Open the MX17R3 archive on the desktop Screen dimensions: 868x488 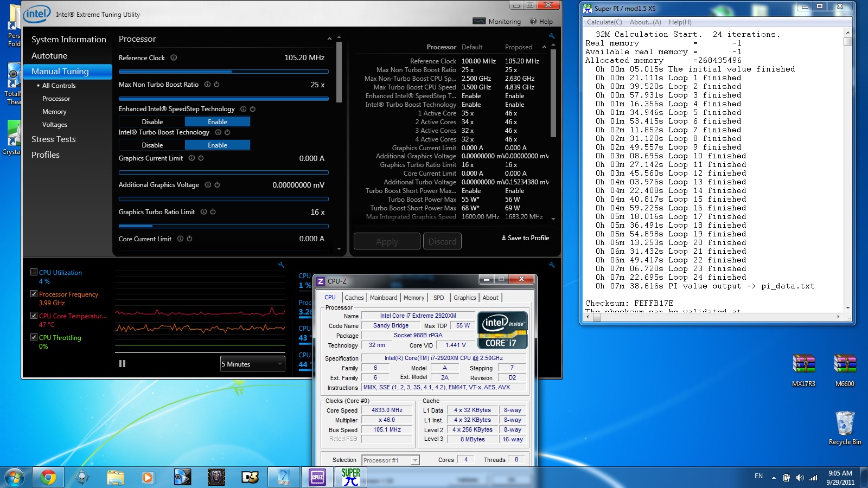tap(803, 364)
